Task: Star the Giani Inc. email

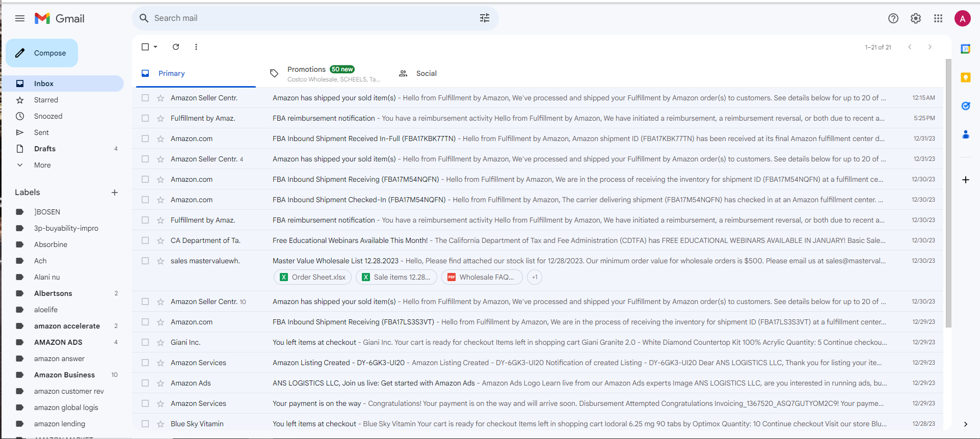Action: [161, 342]
